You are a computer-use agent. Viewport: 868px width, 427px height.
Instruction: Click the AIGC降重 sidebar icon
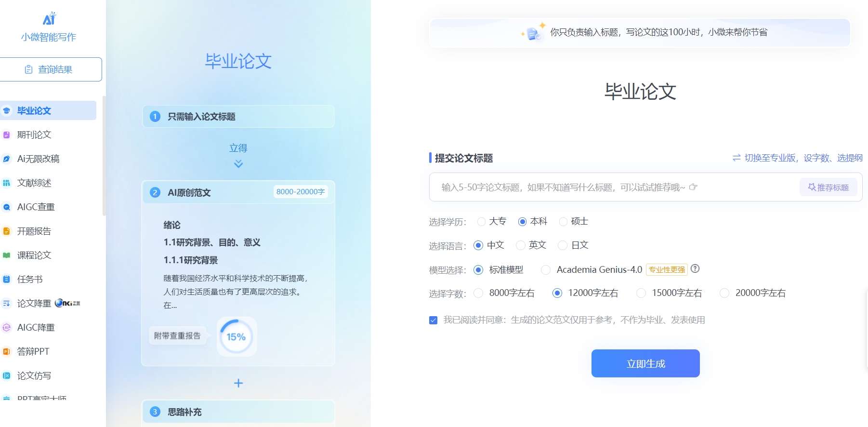point(7,328)
